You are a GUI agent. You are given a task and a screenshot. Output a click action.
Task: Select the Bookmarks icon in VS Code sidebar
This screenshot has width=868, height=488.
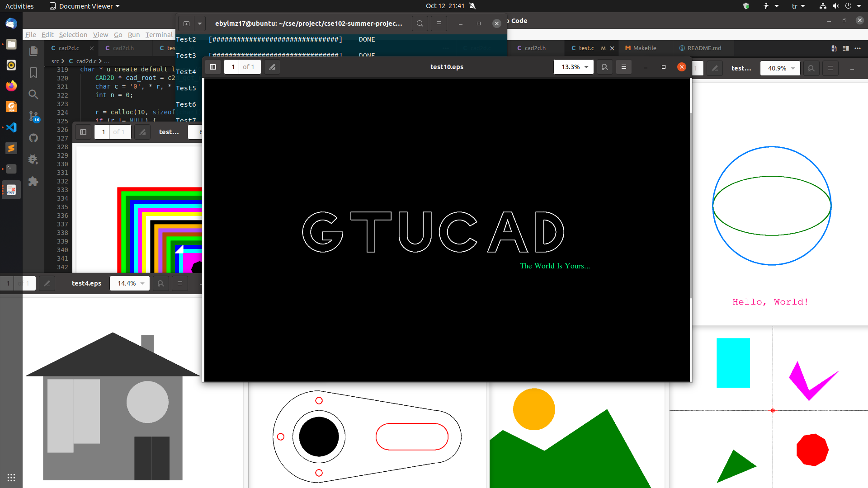[x=33, y=73]
